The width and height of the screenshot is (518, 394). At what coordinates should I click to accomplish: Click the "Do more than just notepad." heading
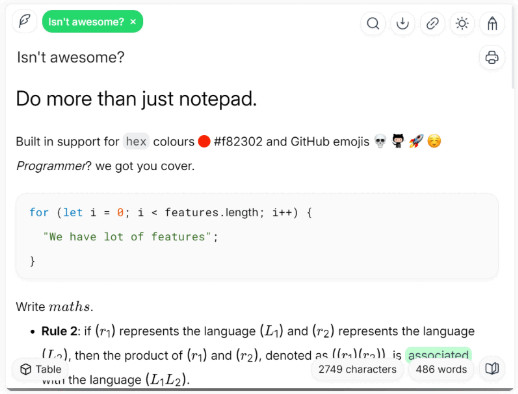(x=137, y=99)
